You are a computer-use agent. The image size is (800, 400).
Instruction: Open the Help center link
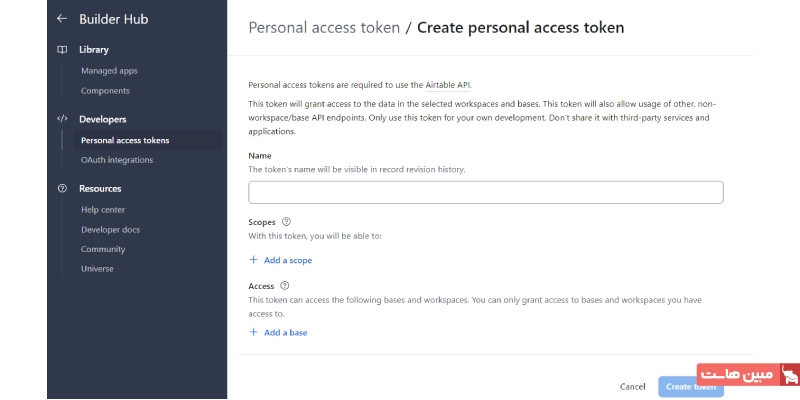(103, 209)
